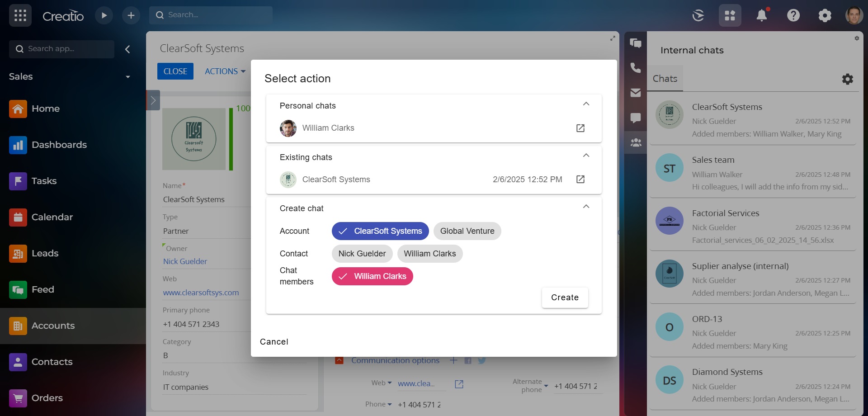Image resolution: width=868 pixels, height=416 pixels.
Task: Expand the side panel arrow on account page
Action: 153,100
